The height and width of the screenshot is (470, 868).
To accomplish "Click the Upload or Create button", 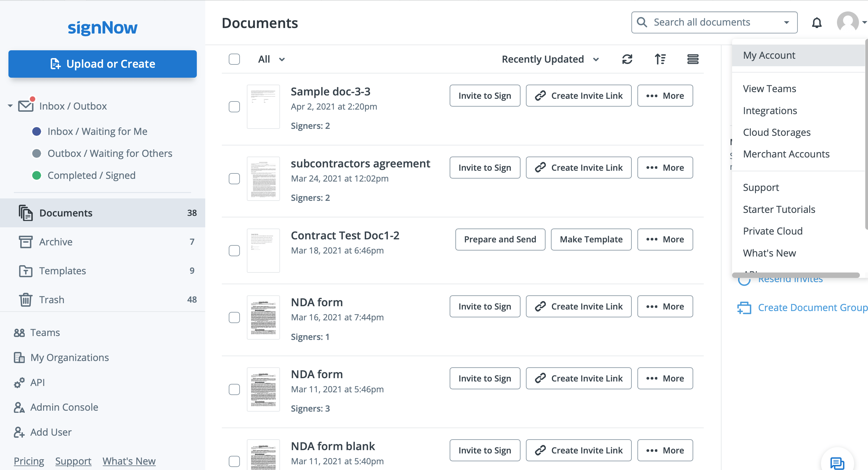I will point(102,64).
